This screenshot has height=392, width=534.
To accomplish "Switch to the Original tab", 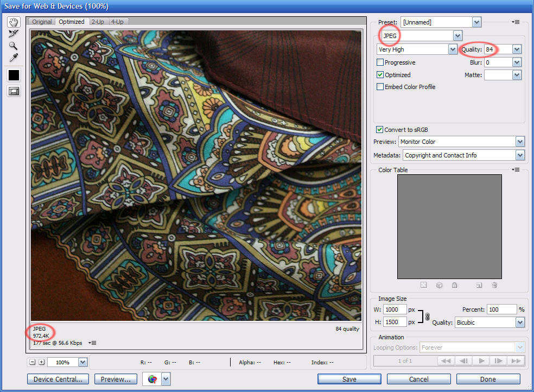I will (x=42, y=22).
